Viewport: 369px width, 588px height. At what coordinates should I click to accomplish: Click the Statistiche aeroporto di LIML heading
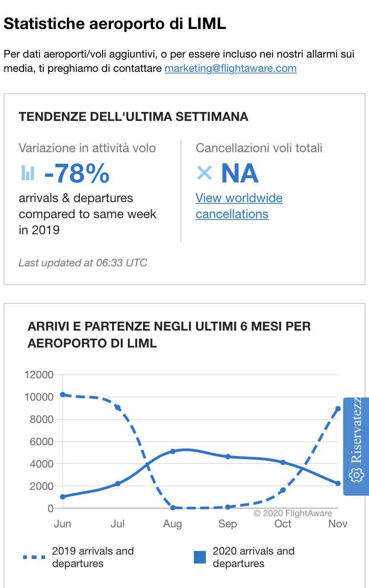click(x=115, y=24)
